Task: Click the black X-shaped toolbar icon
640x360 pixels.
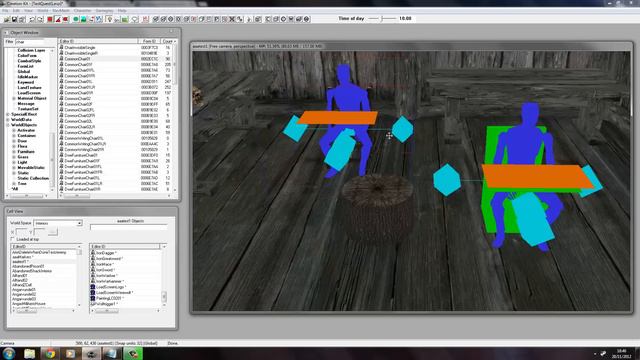Action: click(232, 19)
